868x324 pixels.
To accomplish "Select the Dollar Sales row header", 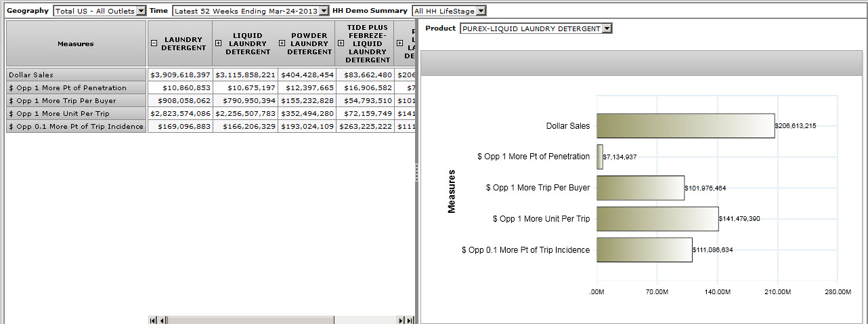I will 76,75.
